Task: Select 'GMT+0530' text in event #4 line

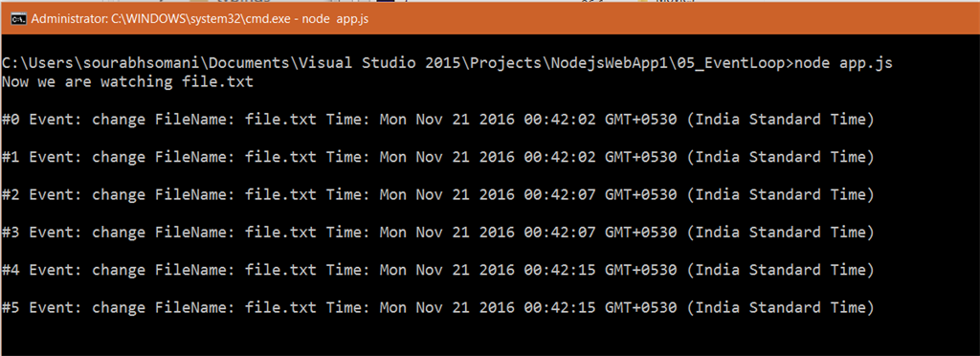Action: click(x=640, y=270)
